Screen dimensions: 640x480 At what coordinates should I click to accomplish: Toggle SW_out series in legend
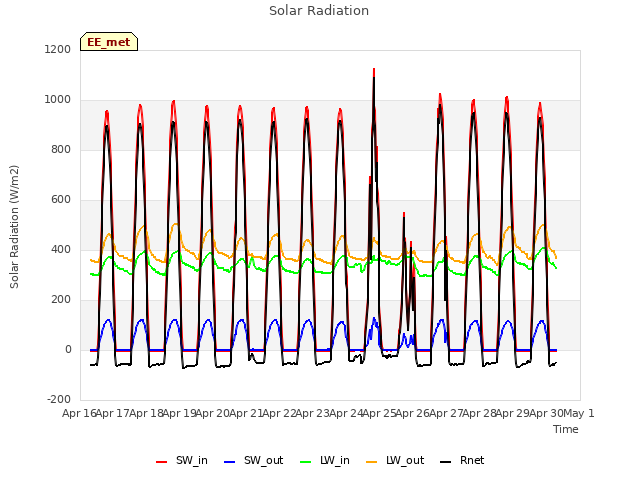click(x=253, y=460)
